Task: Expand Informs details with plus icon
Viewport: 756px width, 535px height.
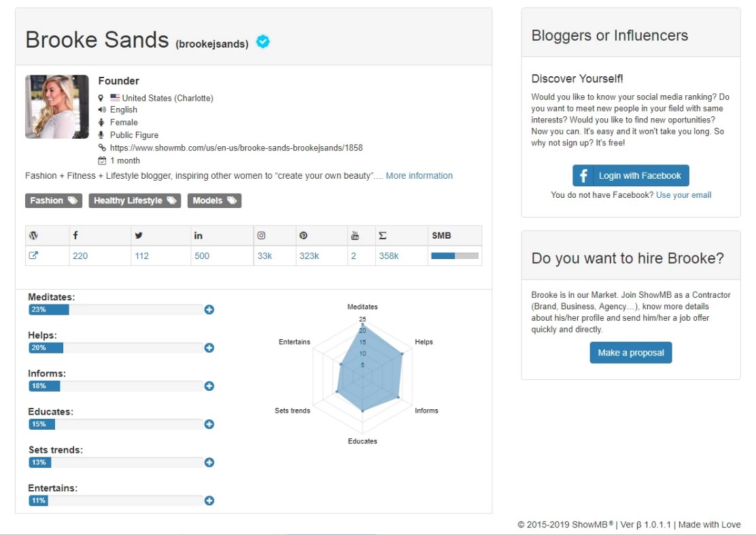Action: pyautogui.click(x=209, y=386)
